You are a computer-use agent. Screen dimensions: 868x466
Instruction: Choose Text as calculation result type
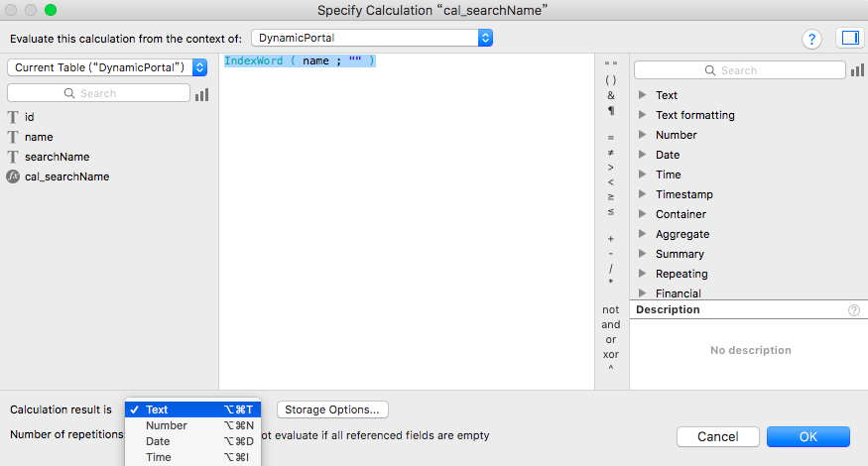(192, 409)
